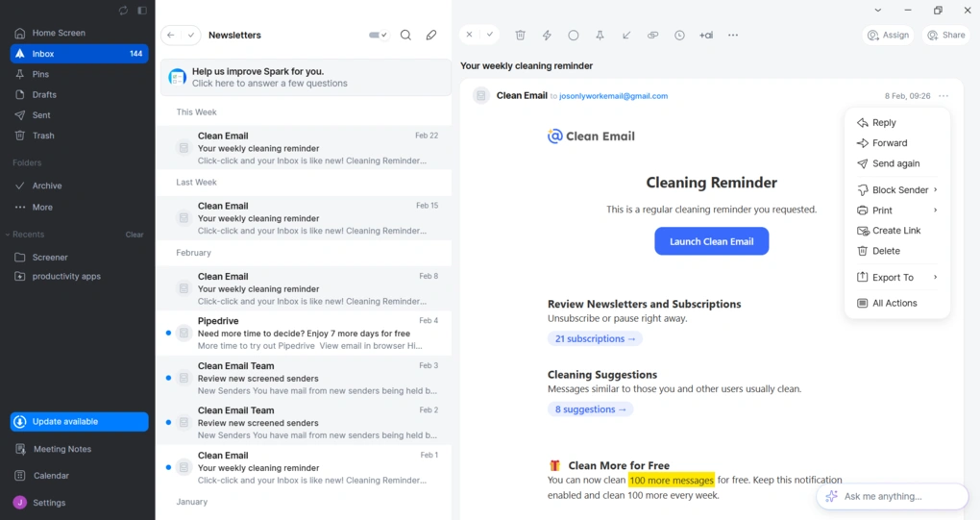Clear the Recents list
The image size is (980, 520).
click(x=135, y=235)
